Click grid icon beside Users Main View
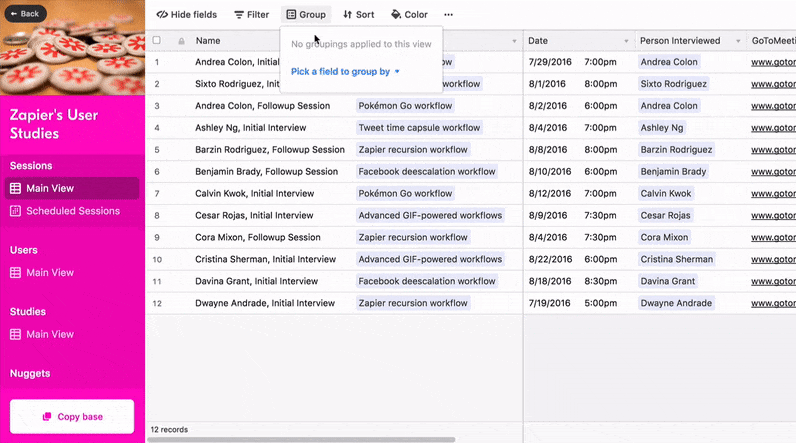Viewport: 796px width, 443px height. point(15,272)
